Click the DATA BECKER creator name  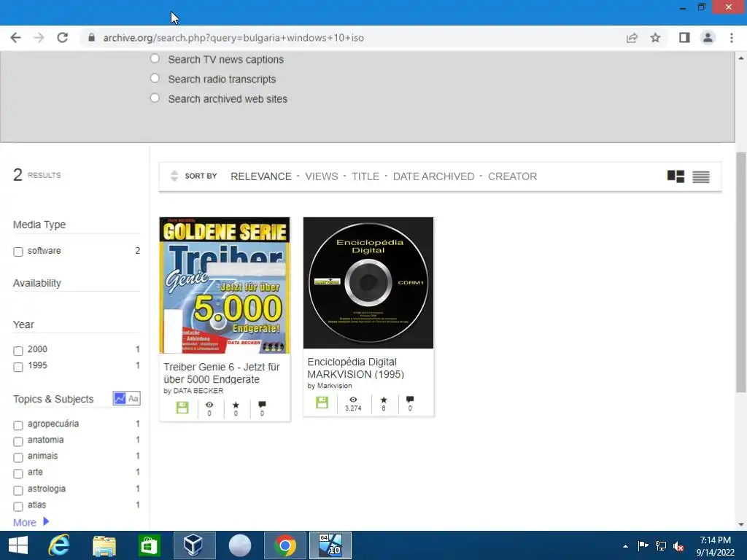[198, 391]
